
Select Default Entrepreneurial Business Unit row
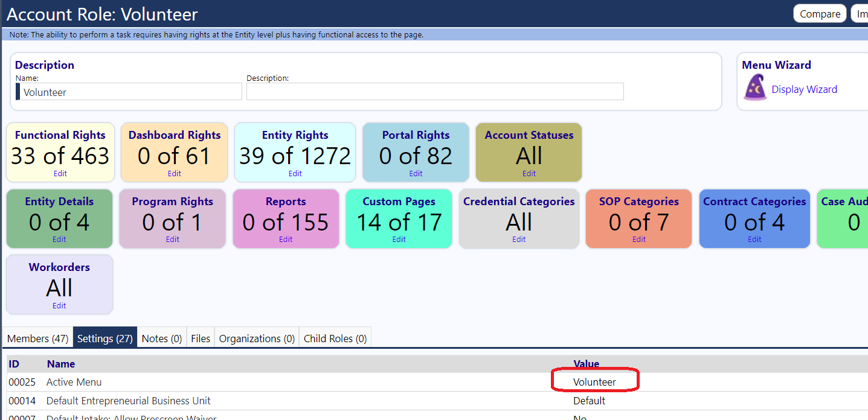(437, 401)
